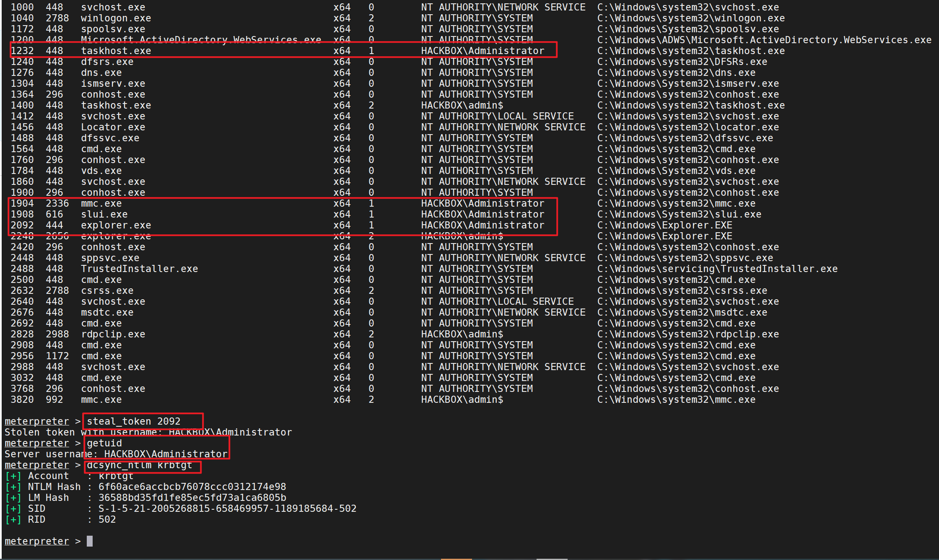Image resolution: width=939 pixels, height=560 pixels.
Task: Click the underlined meterpreter prompt before getuid
Action: pyautogui.click(x=37, y=443)
